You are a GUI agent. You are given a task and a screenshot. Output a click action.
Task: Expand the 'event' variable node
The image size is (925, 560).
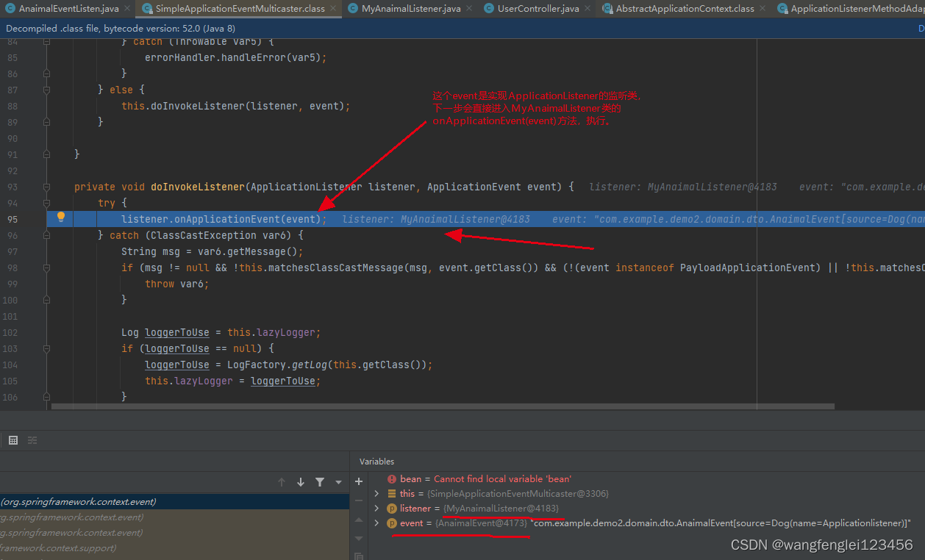coord(377,523)
